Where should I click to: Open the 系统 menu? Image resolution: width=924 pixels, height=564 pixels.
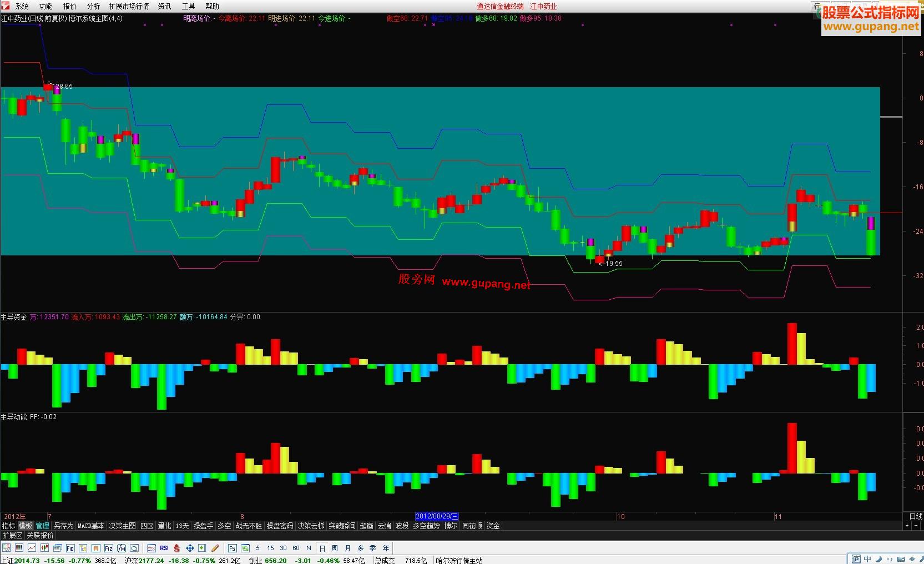[x=22, y=6]
